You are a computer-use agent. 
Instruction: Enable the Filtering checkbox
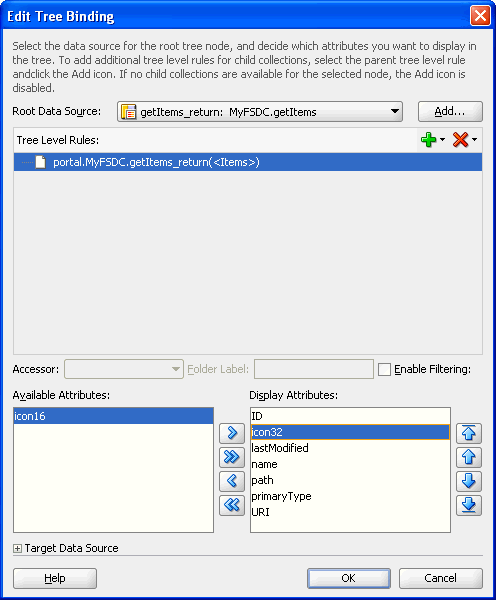384,370
